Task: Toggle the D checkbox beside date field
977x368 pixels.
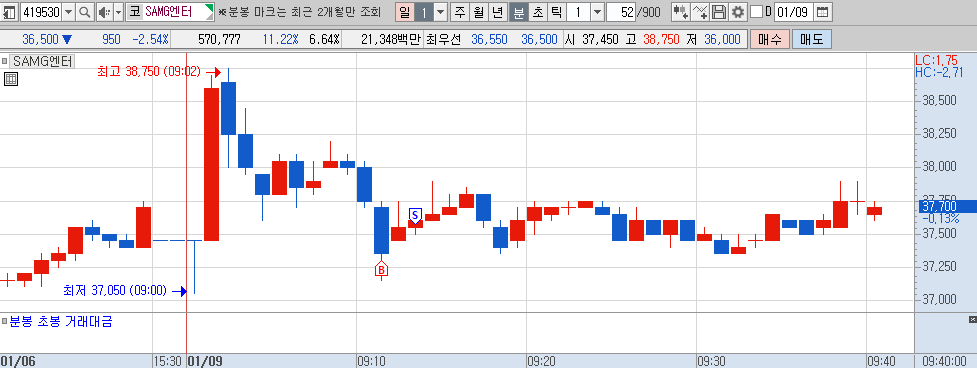Action: tap(756, 12)
